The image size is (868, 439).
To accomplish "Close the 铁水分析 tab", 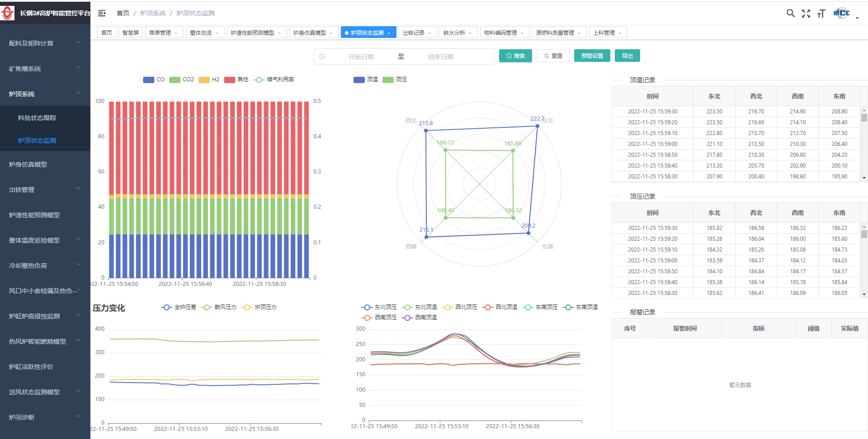I will [x=470, y=33].
